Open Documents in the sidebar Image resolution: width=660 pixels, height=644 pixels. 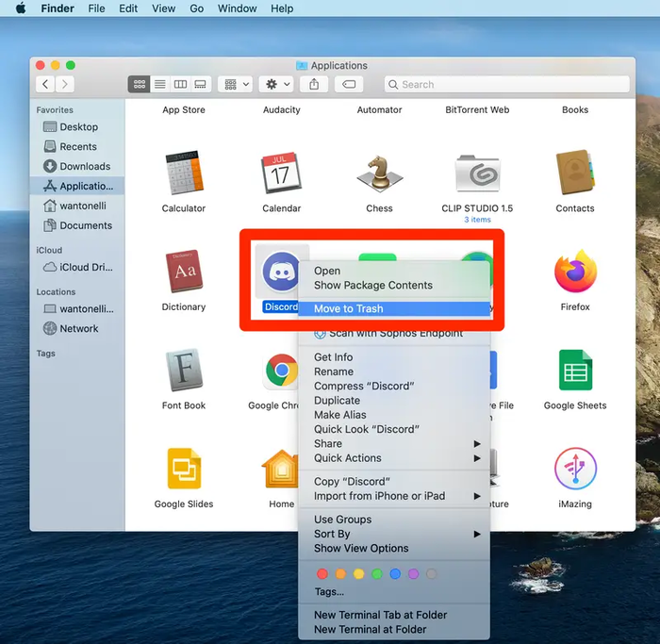77,225
